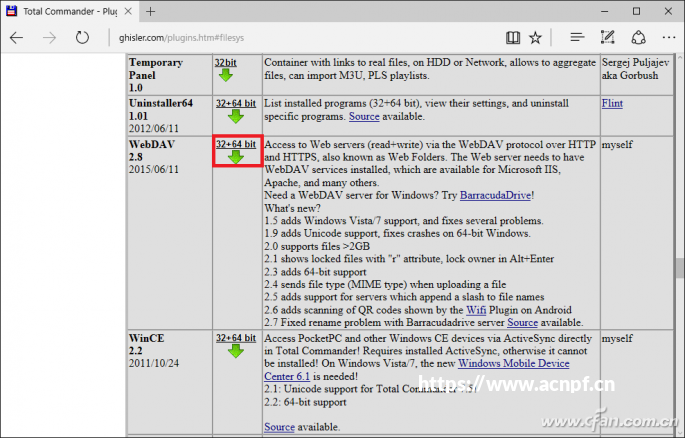
Task: Click text '2.0 supports files >2GB'
Action: tap(317, 246)
